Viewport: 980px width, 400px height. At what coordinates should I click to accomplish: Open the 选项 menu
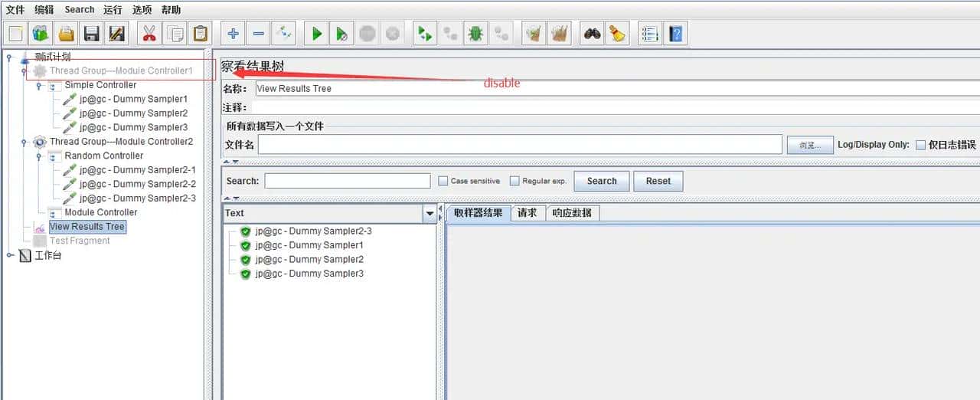[x=142, y=10]
